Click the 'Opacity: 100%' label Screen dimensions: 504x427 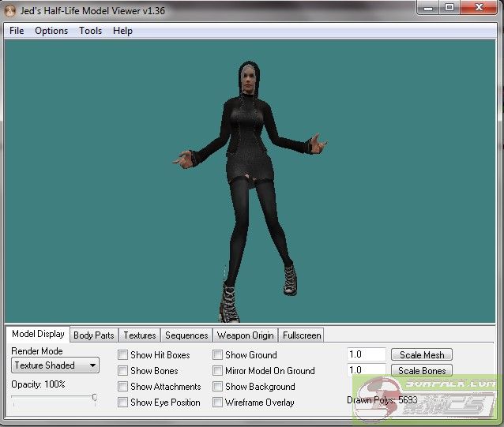point(38,384)
